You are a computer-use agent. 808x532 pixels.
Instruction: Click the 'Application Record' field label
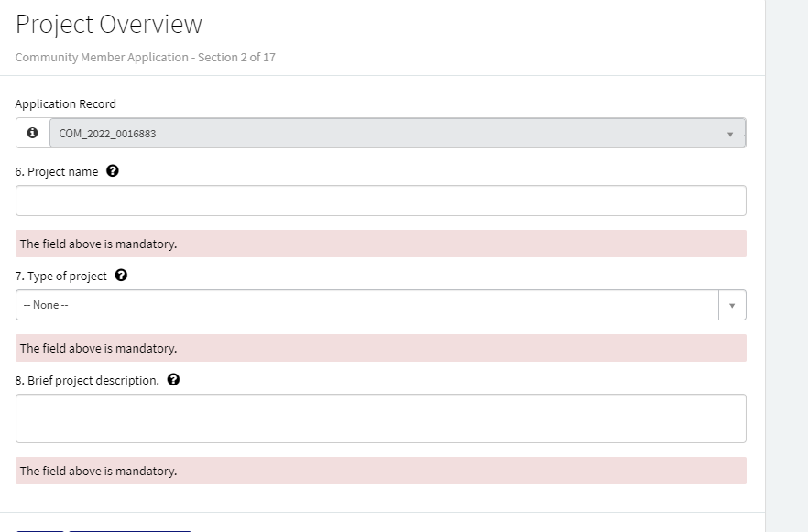(x=66, y=104)
